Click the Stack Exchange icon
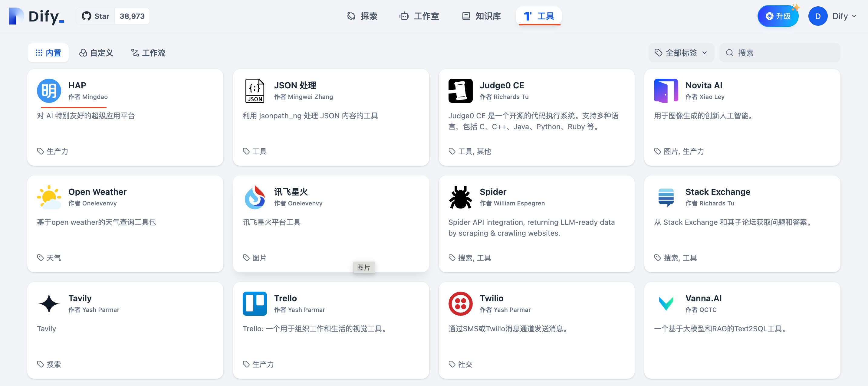Image resolution: width=868 pixels, height=386 pixels. (x=666, y=197)
